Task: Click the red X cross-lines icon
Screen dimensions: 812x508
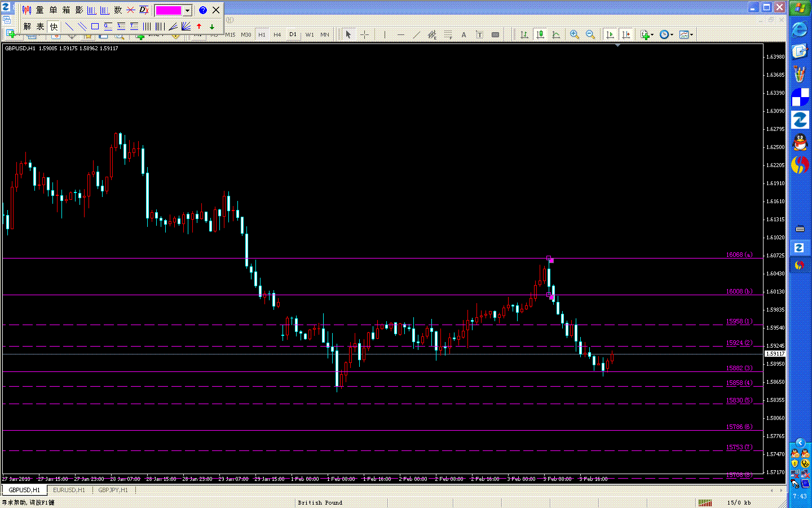Action: click(x=131, y=10)
